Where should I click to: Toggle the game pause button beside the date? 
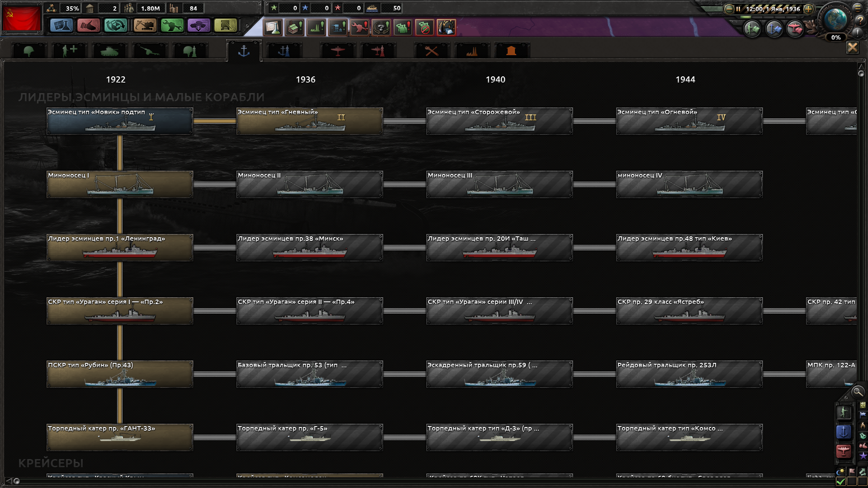738,9
